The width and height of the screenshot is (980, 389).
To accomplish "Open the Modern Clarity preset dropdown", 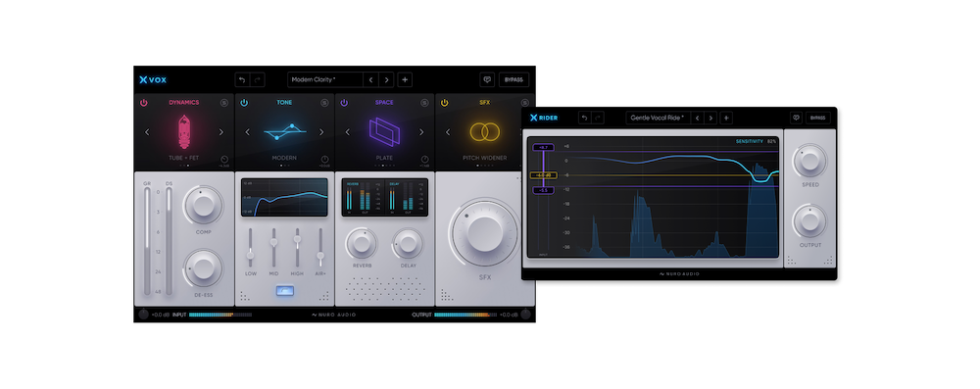I will pyautogui.click(x=325, y=80).
